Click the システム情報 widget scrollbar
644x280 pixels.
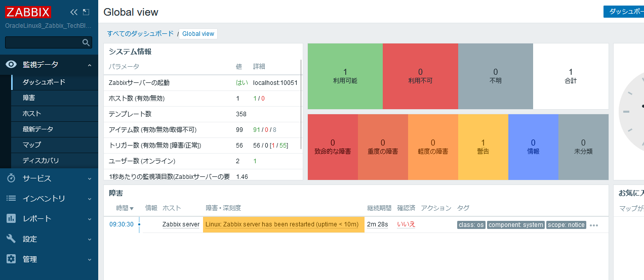(301, 104)
